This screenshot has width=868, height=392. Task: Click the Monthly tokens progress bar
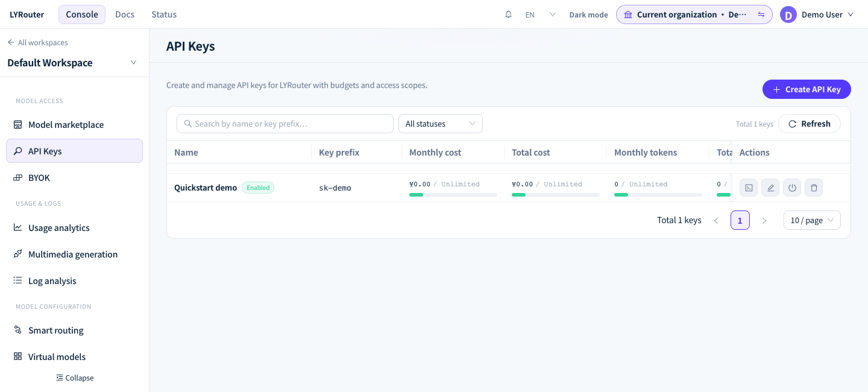click(658, 195)
